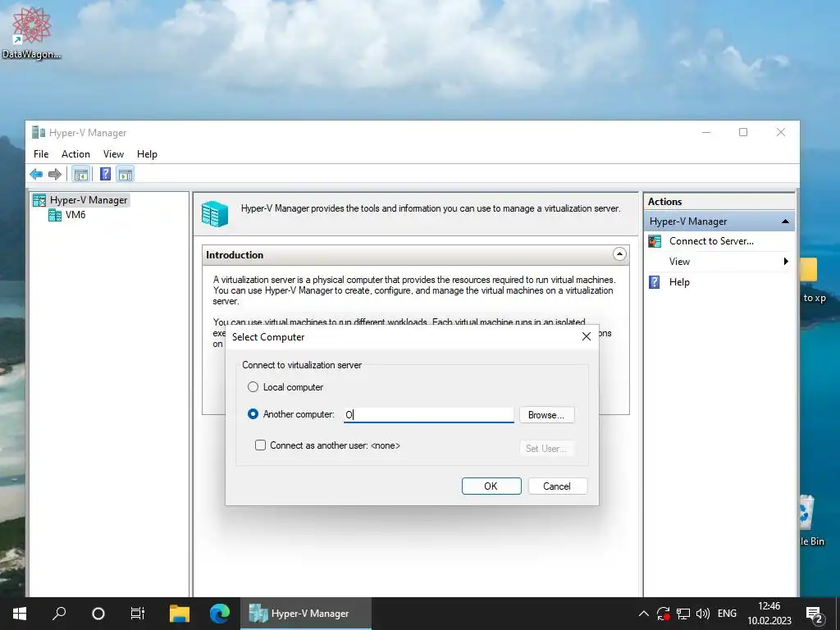Image resolution: width=840 pixels, height=630 pixels.
Task: Launch Microsoft Edge from taskbar
Action: coord(220,614)
